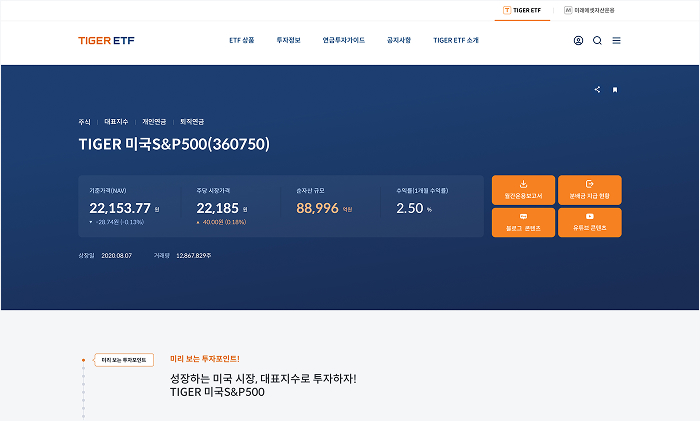The width and height of the screenshot is (700, 421).
Task: Open the hamburger menu icon
Action: click(617, 41)
